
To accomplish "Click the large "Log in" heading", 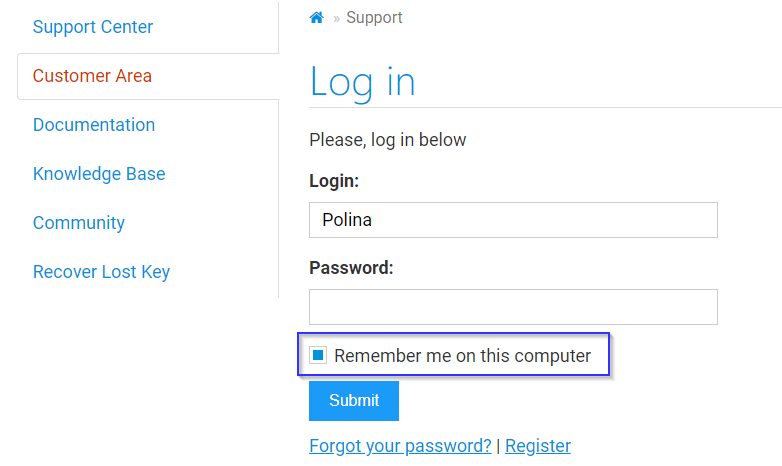I will click(362, 82).
